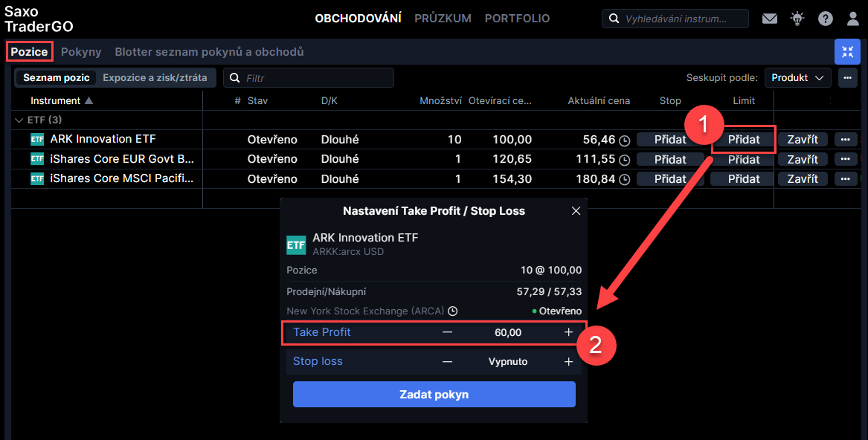The height and width of the screenshot is (440, 868).
Task: Click the ETF badge of iShares Core EUR row
Action: coord(37,159)
